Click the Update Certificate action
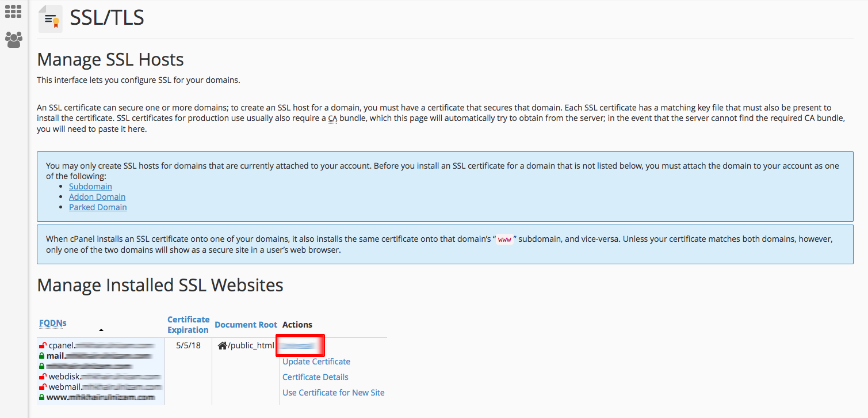 click(x=316, y=362)
